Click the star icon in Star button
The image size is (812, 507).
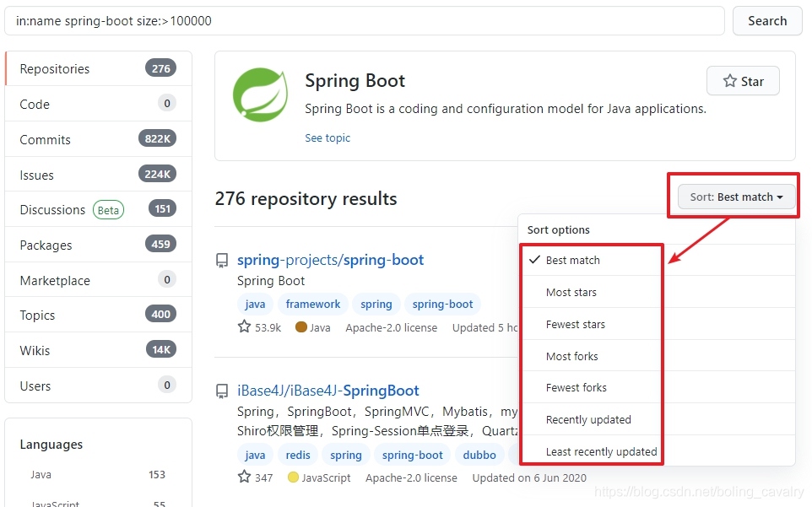coord(729,81)
